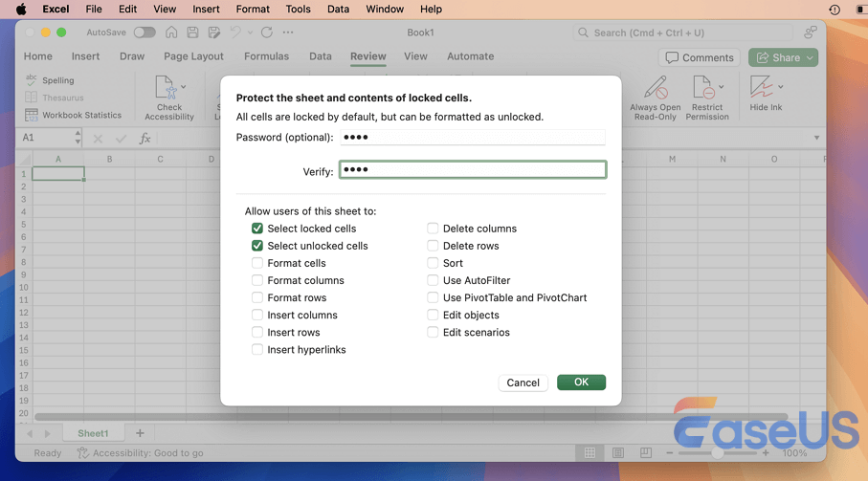
Task: Click the Home icon in title bar
Action: [x=171, y=33]
